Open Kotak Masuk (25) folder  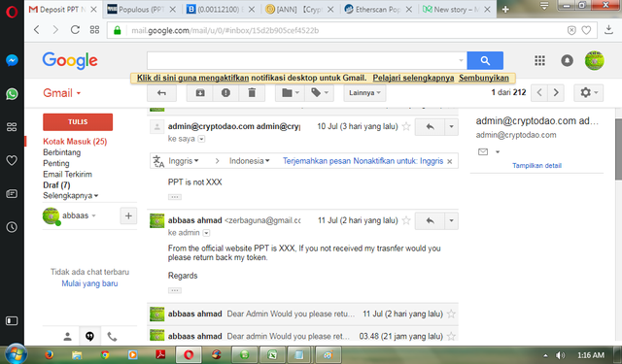point(75,142)
